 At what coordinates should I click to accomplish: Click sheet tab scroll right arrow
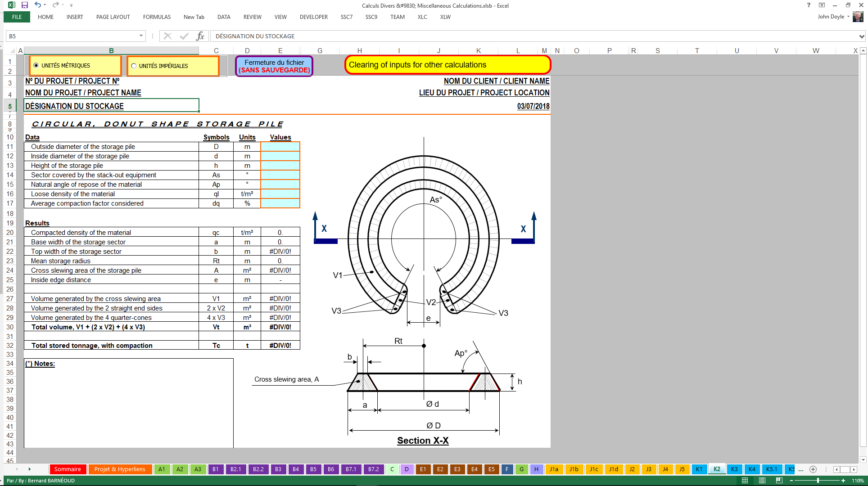point(29,469)
